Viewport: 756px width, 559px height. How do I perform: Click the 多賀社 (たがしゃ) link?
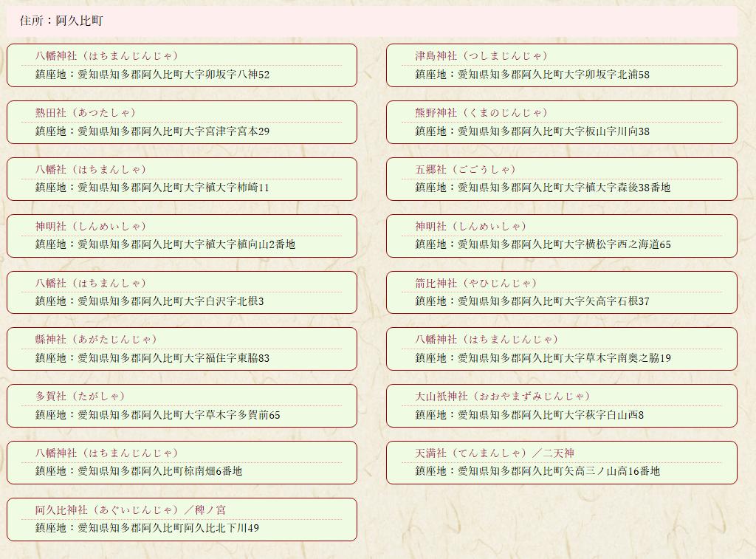pyautogui.click(x=80, y=396)
